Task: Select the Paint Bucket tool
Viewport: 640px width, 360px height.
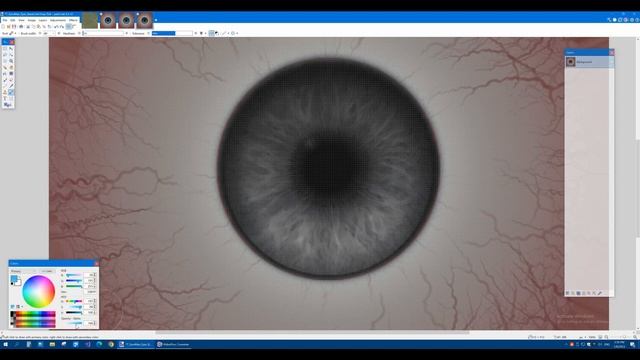Action: pyautogui.click(x=5, y=73)
